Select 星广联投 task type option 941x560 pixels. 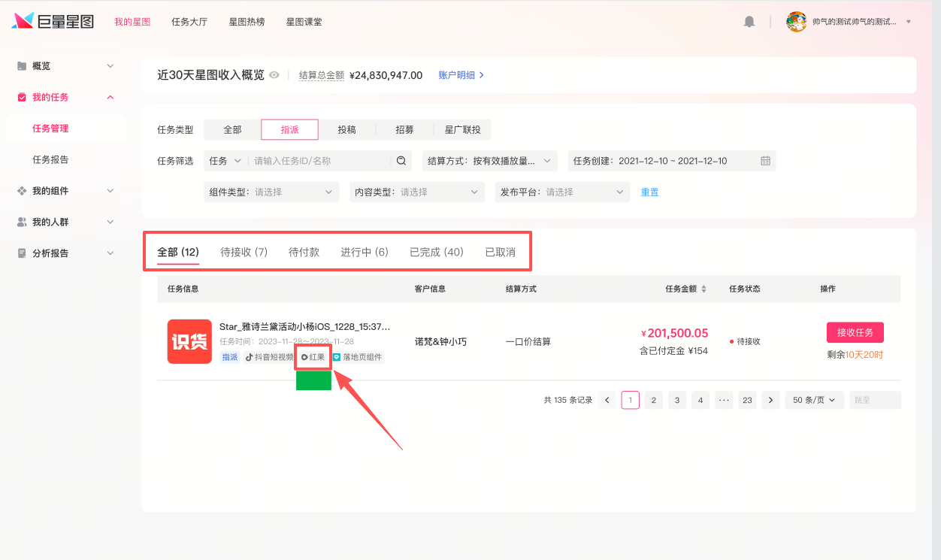point(462,130)
